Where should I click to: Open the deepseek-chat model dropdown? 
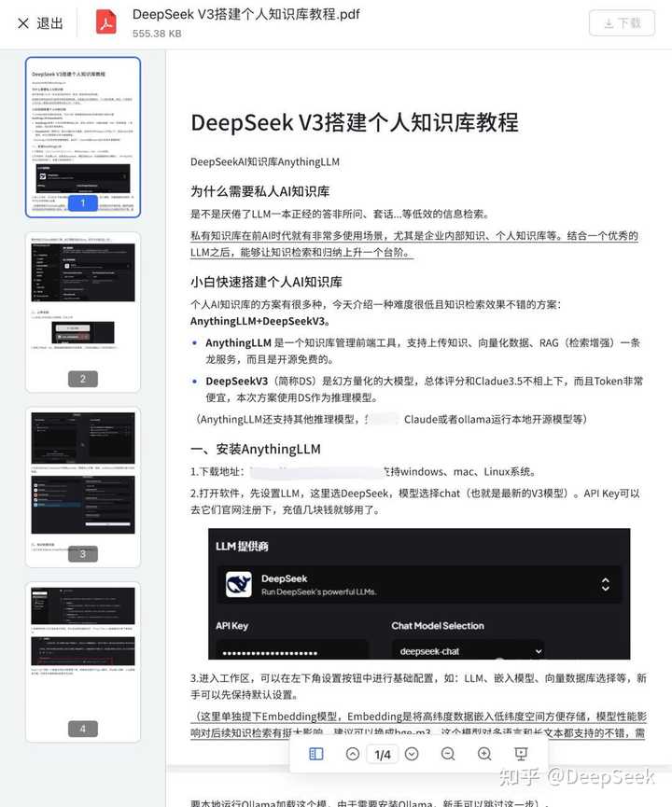tap(469, 650)
